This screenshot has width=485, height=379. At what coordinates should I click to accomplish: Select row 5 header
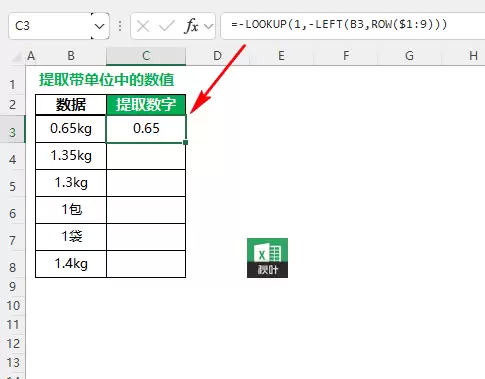(12, 183)
